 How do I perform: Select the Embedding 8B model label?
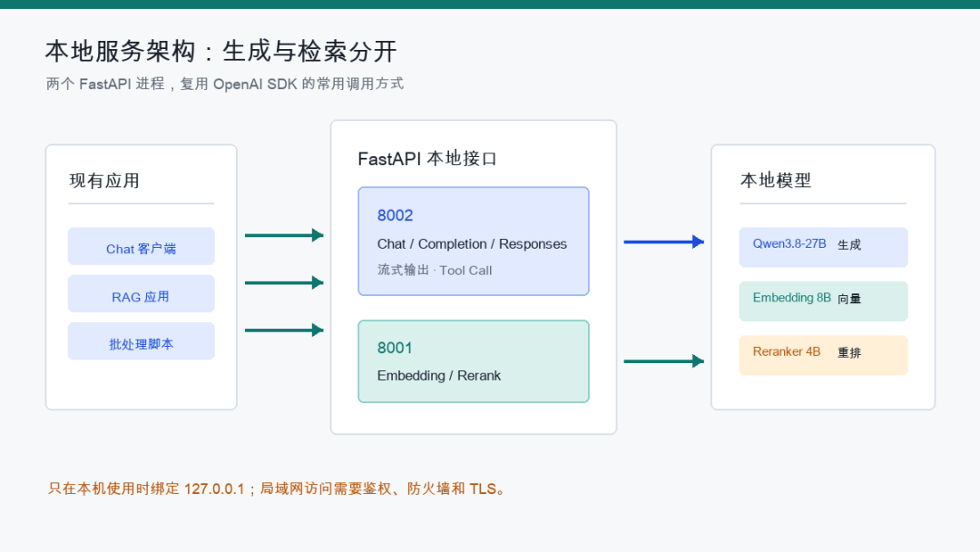(x=791, y=298)
